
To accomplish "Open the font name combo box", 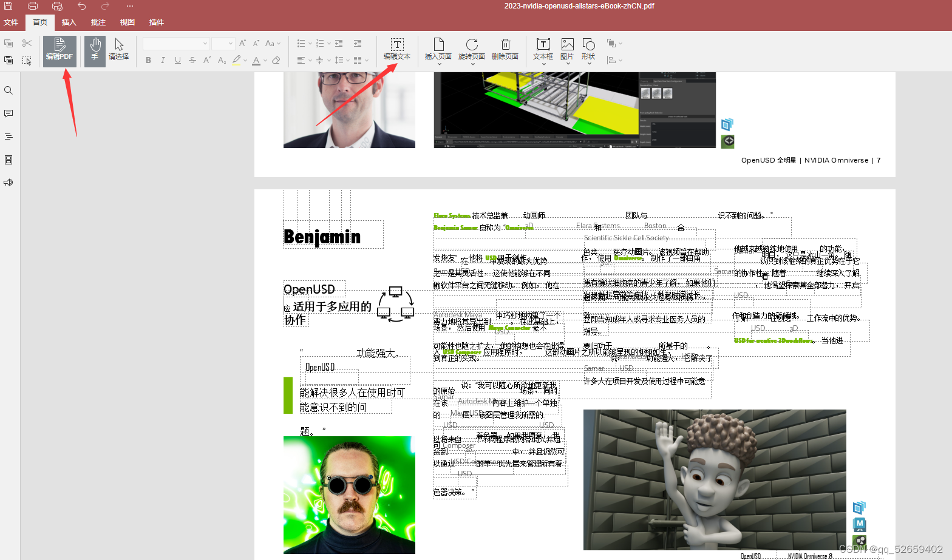I will click(176, 44).
